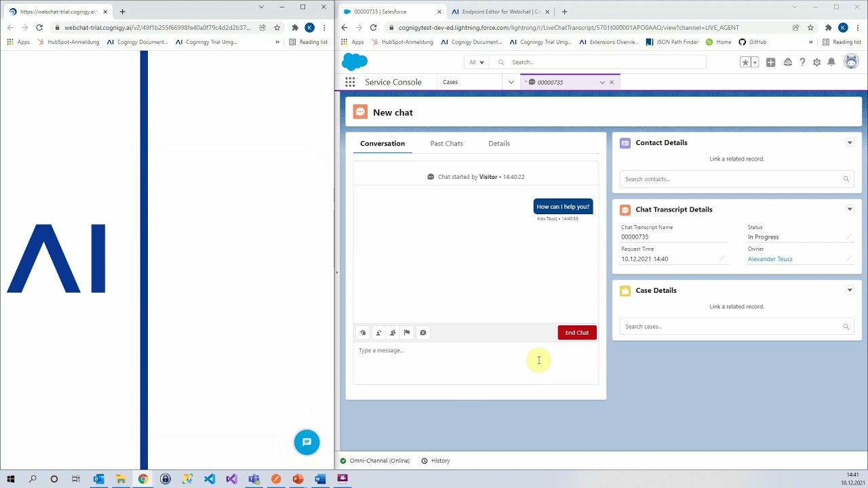Click the Type a message field

click(475, 363)
